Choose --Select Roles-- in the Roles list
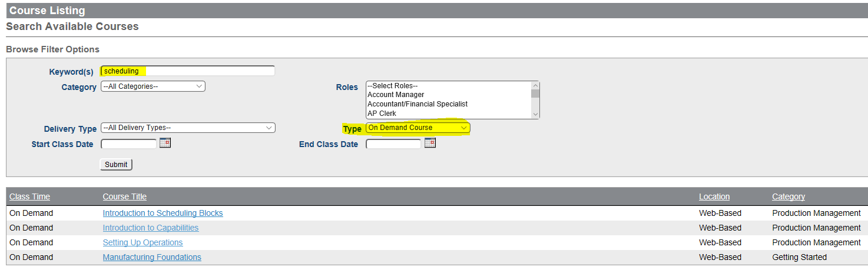 (x=392, y=86)
